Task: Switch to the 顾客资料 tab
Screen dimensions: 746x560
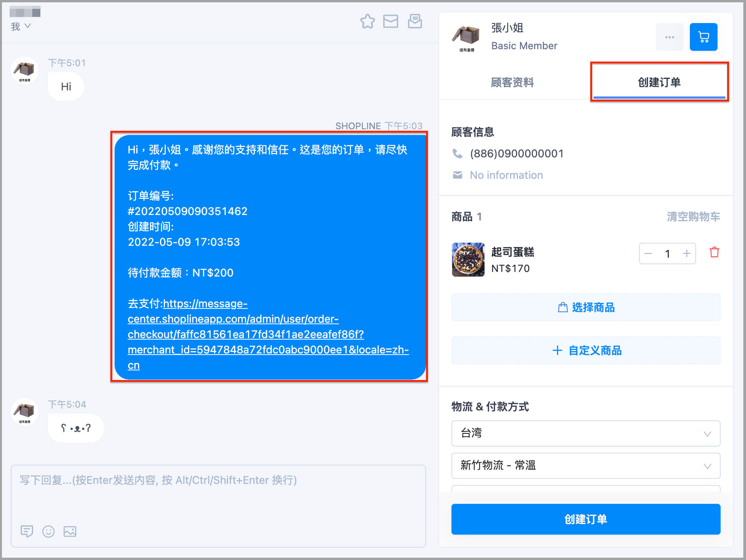Action: coord(512,82)
